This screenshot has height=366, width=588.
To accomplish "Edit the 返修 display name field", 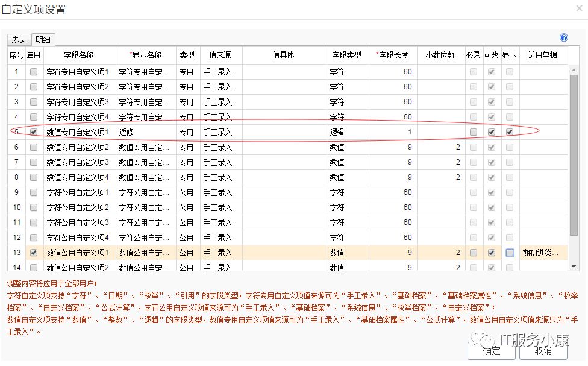I will click(x=146, y=132).
